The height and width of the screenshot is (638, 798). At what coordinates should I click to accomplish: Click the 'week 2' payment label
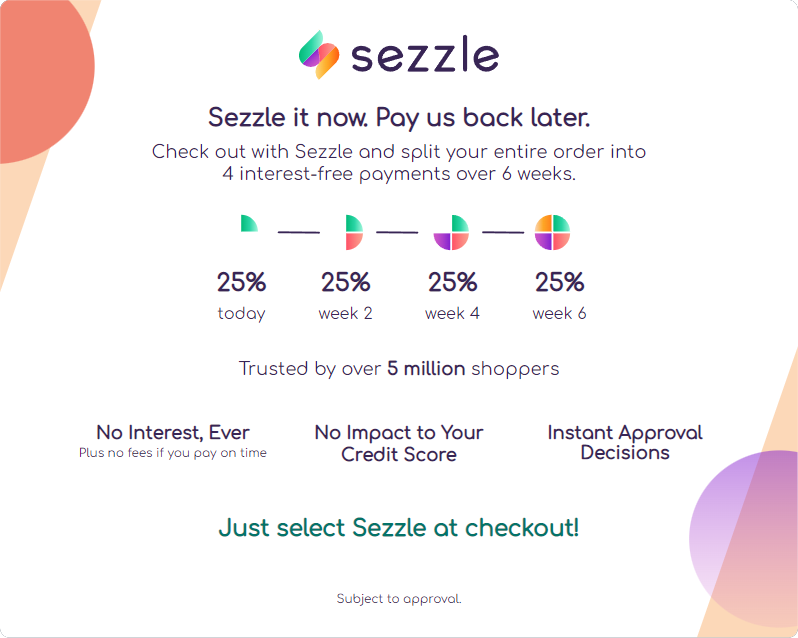346,313
